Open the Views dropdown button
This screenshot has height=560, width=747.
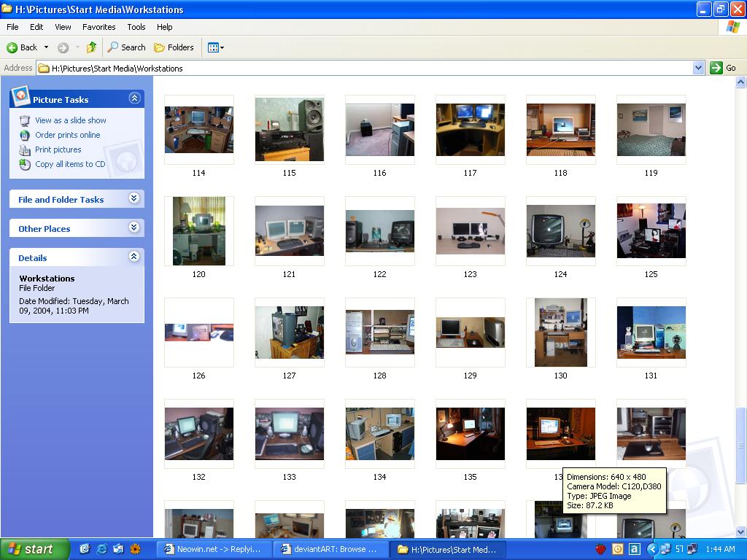(215, 47)
